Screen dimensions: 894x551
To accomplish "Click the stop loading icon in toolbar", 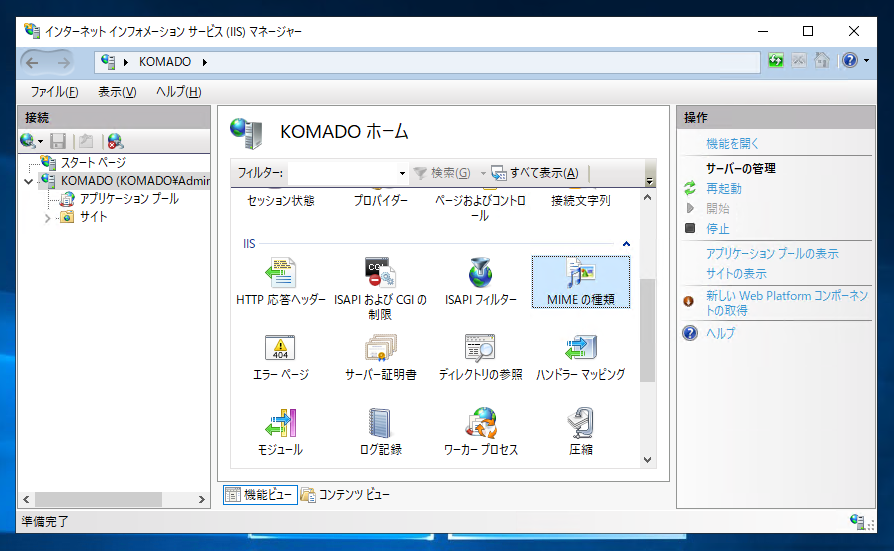I will (799, 60).
